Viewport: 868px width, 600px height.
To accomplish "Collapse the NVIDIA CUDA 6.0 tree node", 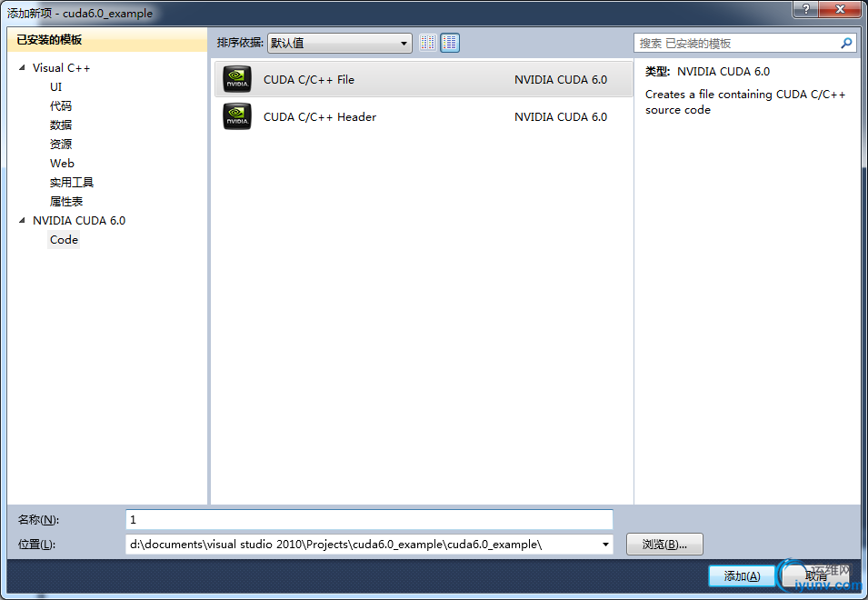I will coord(22,220).
